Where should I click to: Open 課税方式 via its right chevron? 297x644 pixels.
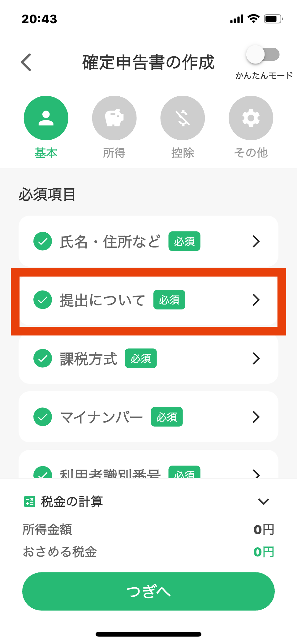coord(256,358)
